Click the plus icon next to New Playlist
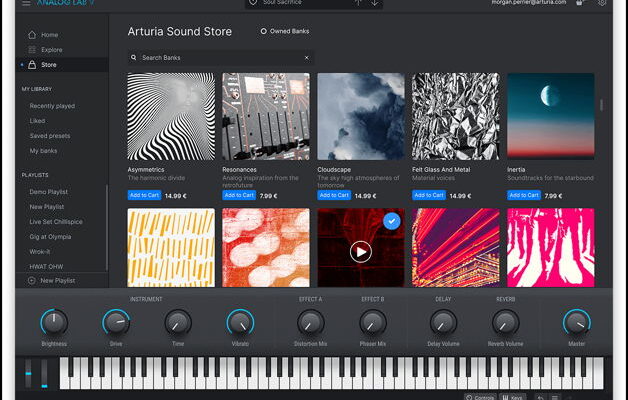Image resolution: width=628 pixels, height=400 pixels. (x=31, y=281)
